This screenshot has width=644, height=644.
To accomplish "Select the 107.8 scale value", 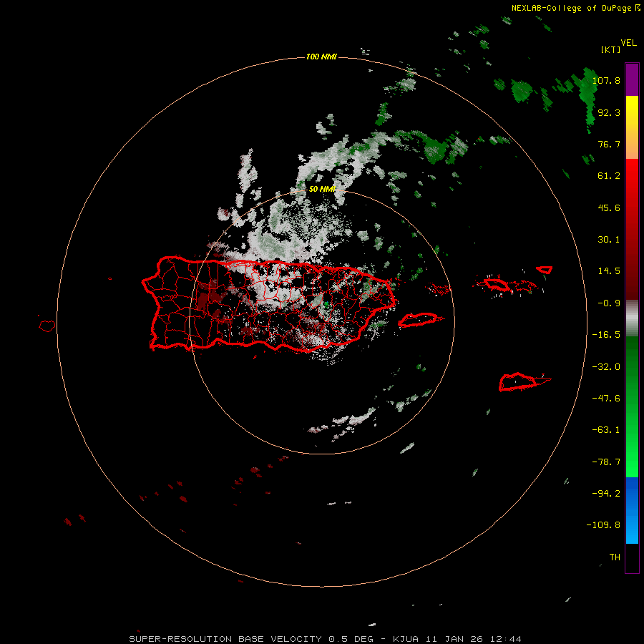I will (606, 80).
